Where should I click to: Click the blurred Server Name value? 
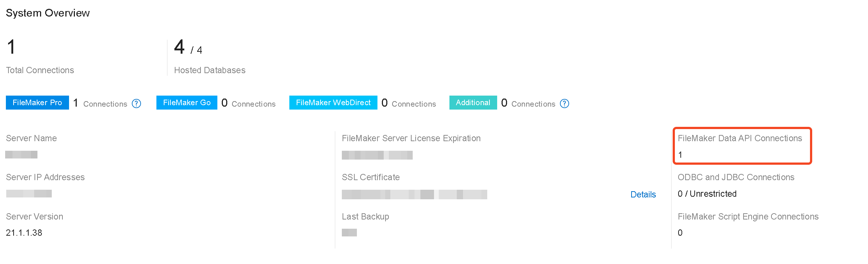point(21,155)
